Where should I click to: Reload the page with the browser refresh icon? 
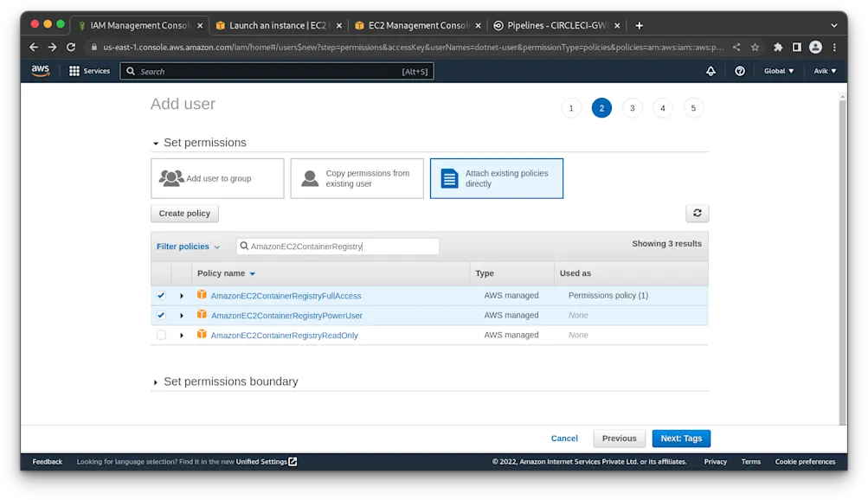(x=71, y=47)
